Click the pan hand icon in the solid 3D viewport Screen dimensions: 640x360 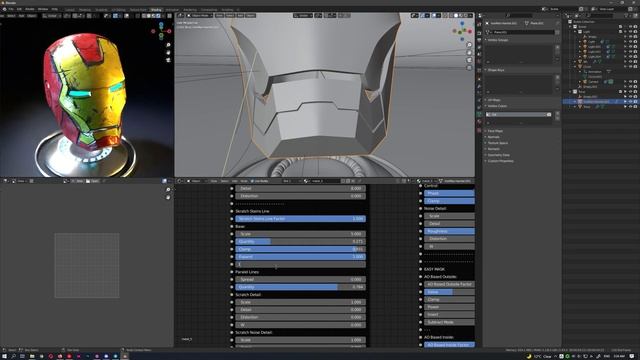click(469, 53)
